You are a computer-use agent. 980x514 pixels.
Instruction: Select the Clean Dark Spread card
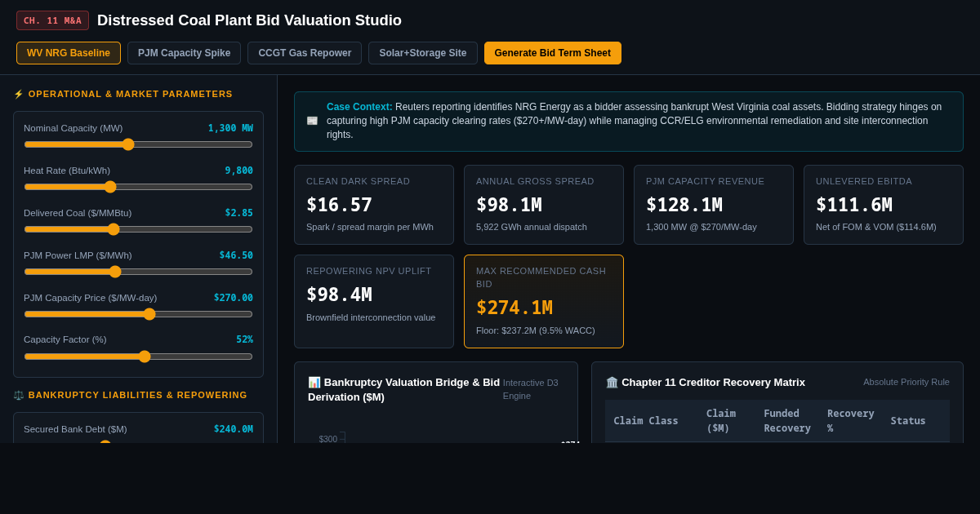[374, 205]
